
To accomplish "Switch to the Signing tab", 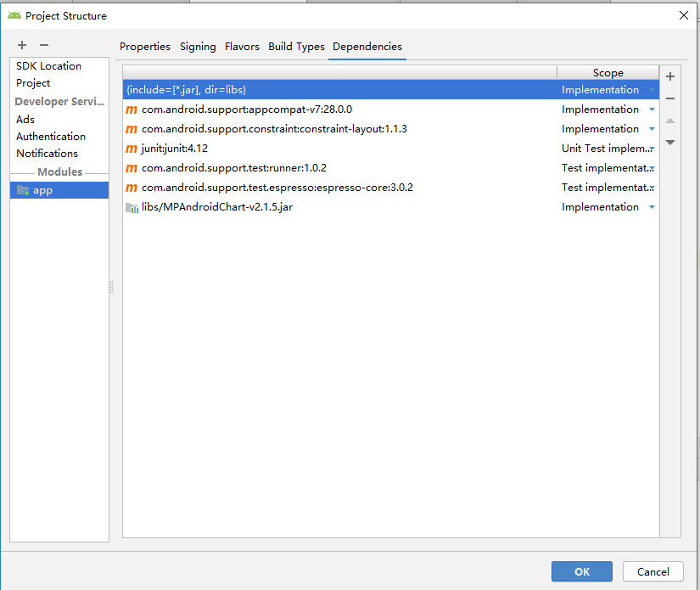I will pyautogui.click(x=198, y=47).
